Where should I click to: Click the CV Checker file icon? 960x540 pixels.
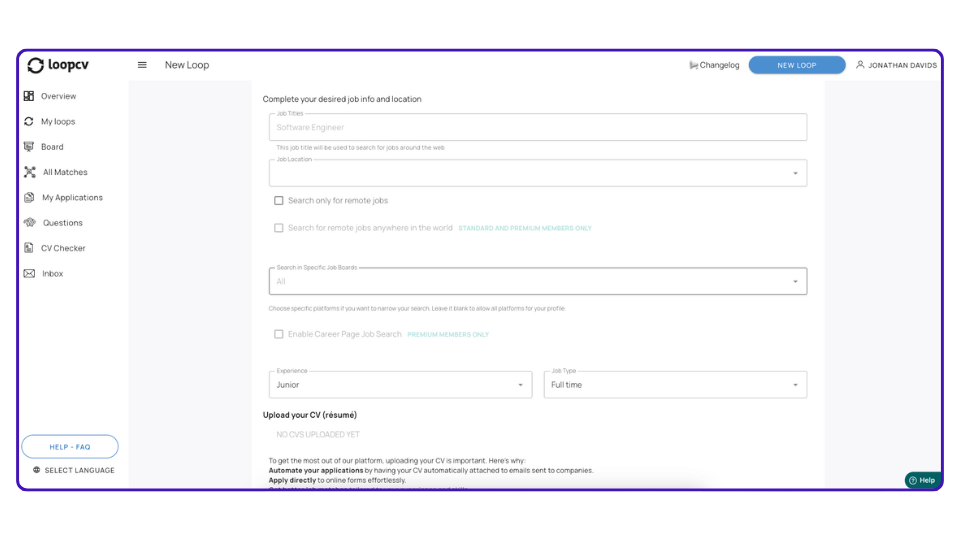tap(29, 248)
